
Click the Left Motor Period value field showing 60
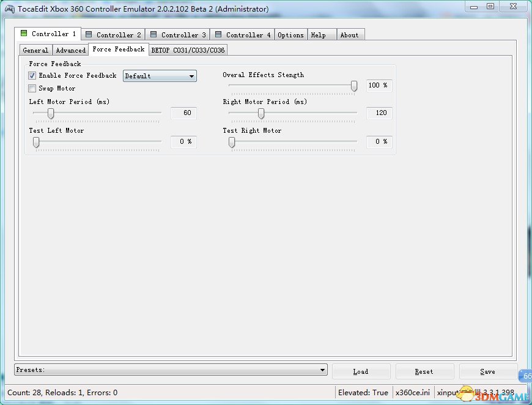[183, 113]
